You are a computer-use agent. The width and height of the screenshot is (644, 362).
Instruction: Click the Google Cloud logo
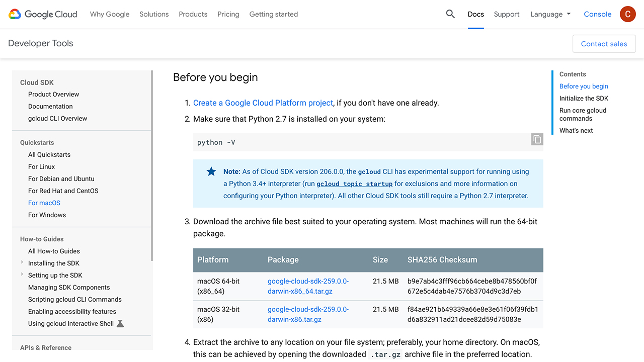click(42, 14)
